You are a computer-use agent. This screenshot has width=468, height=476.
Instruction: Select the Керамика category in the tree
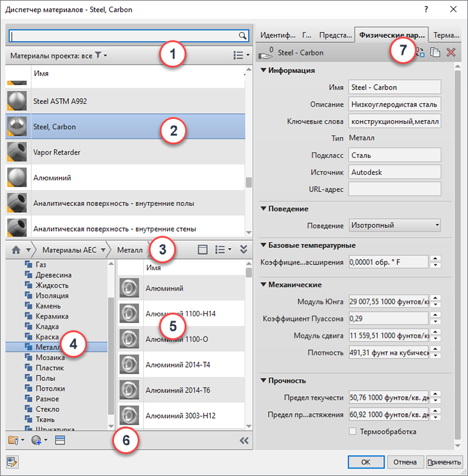click(x=52, y=316)
